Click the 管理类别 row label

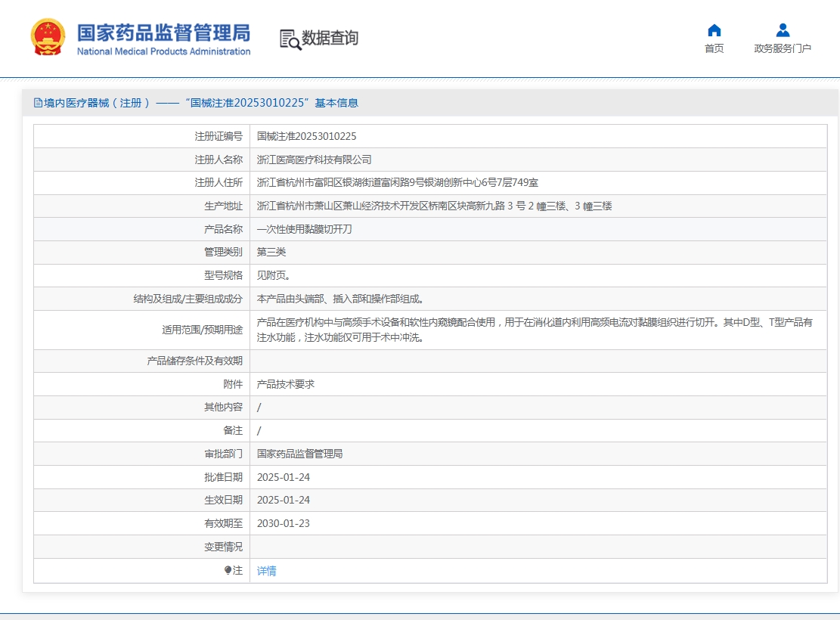pyautogui.click(x=223, y=252)
